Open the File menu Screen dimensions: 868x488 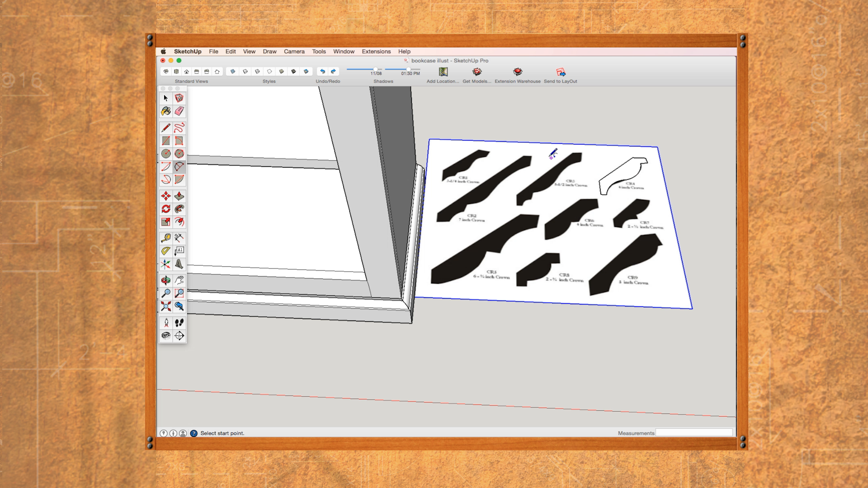click(213, 52)
